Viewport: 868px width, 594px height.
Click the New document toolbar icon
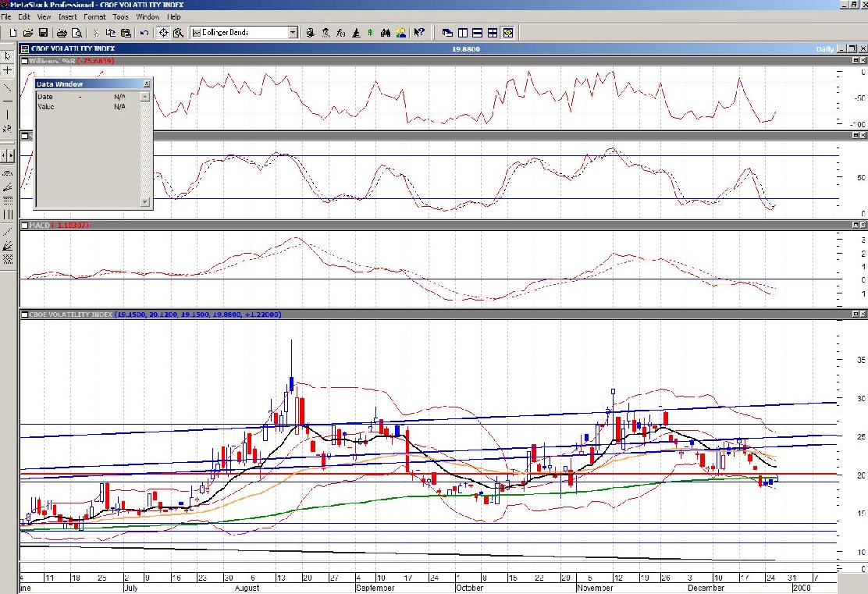pos(12,33)
